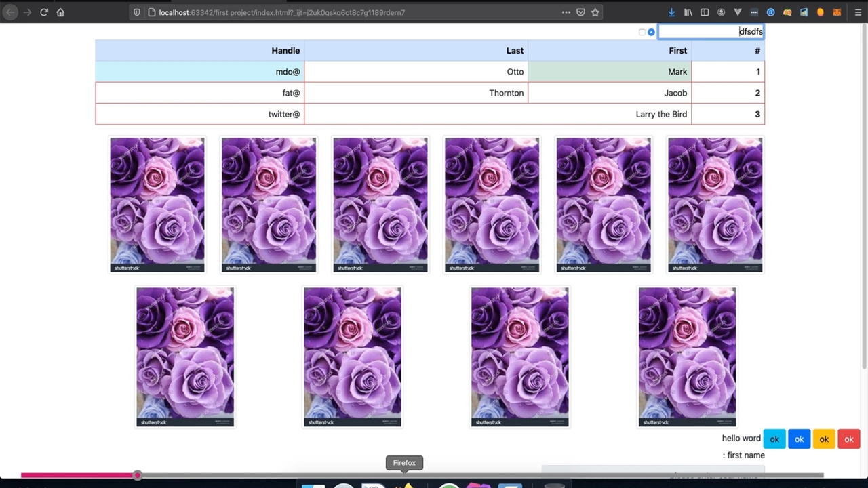Save the page to Pocket

pyautogui.click(x=580, y=12)
